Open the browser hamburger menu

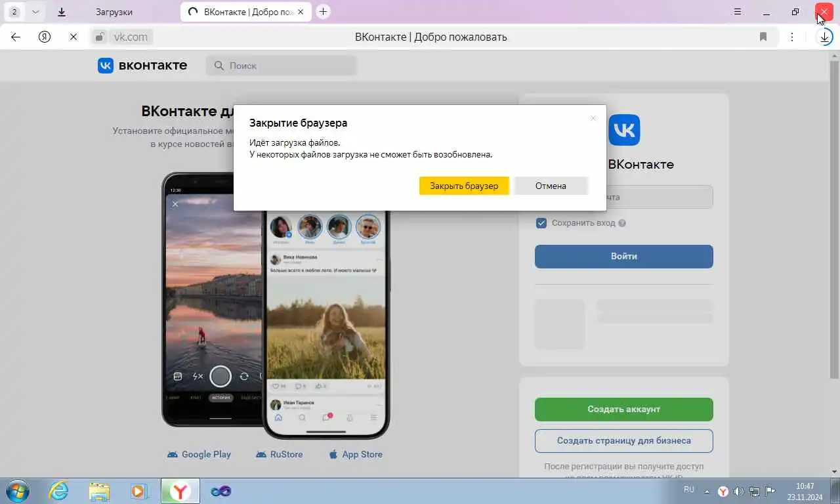pos(738,12)
